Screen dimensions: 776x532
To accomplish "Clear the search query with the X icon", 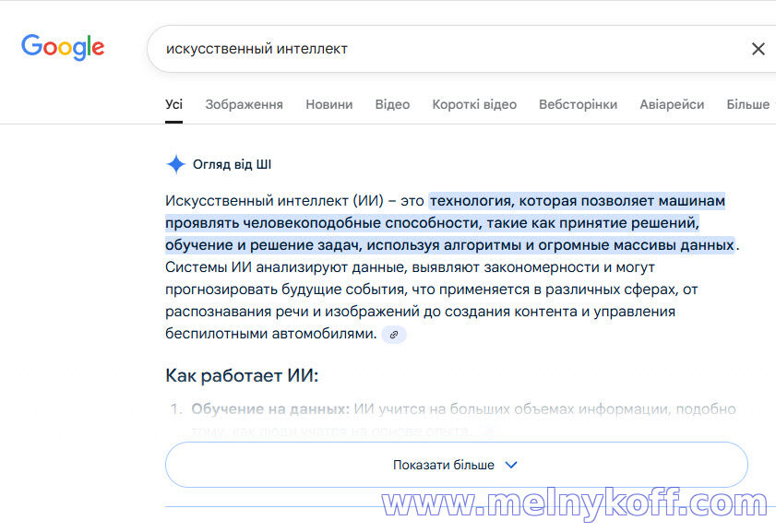I will pos(758,49).
